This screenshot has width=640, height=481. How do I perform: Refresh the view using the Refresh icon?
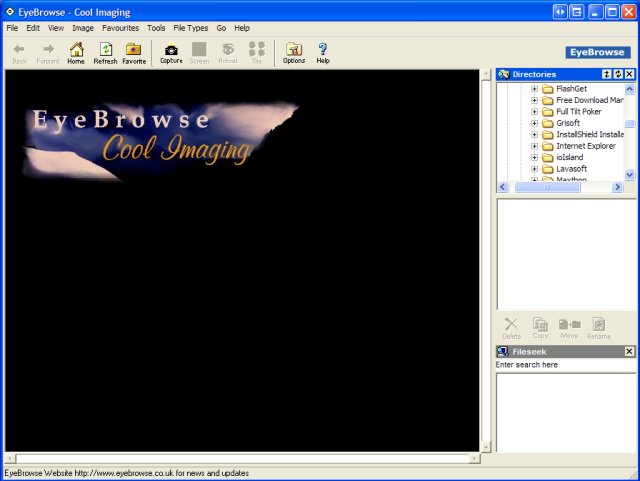[105, 52]
